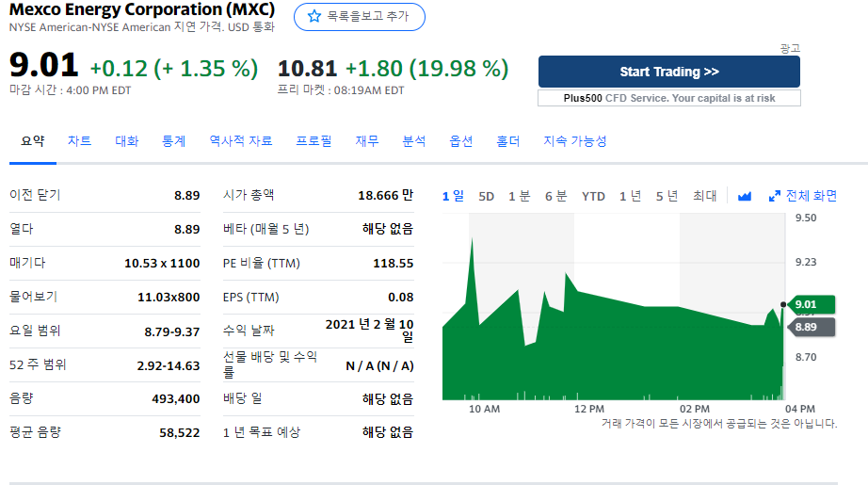Click the pre-market change +1.80 (19.98 %)

pos(426,69)
